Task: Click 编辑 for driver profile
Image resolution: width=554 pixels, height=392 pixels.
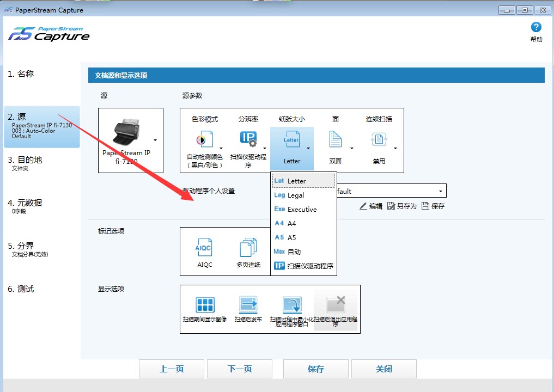Action: 371,206
